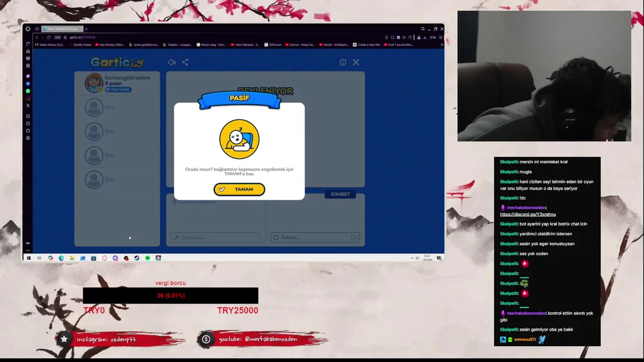Open the Extensions cube icon in Opera sidebar
This screenshot has width=644, height=362.
pyautogui.click(x=28, y=130)
